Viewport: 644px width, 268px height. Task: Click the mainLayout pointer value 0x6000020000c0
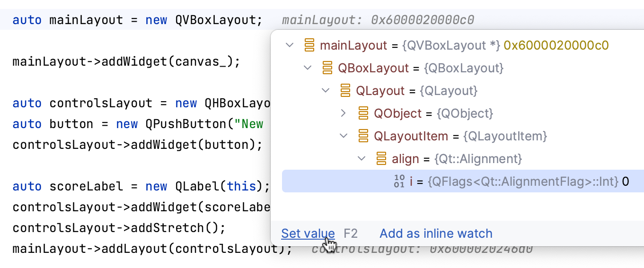556,45
